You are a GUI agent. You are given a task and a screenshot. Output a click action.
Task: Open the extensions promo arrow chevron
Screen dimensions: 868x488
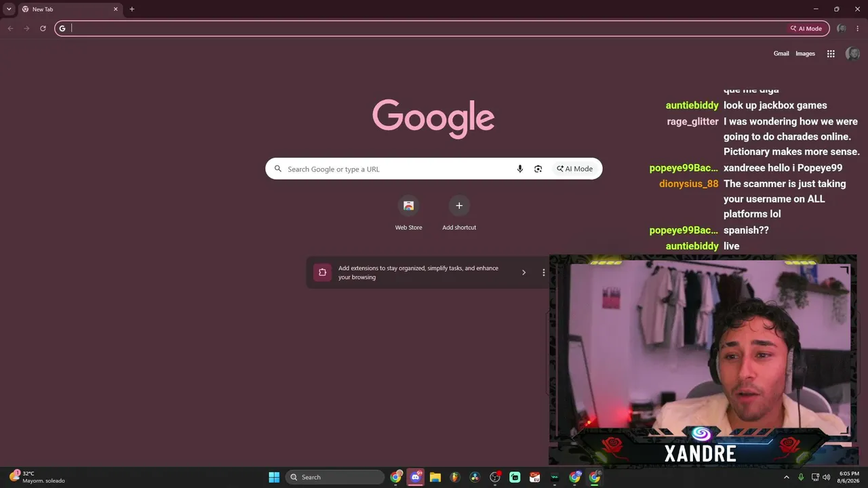click(x=524, y=272)
